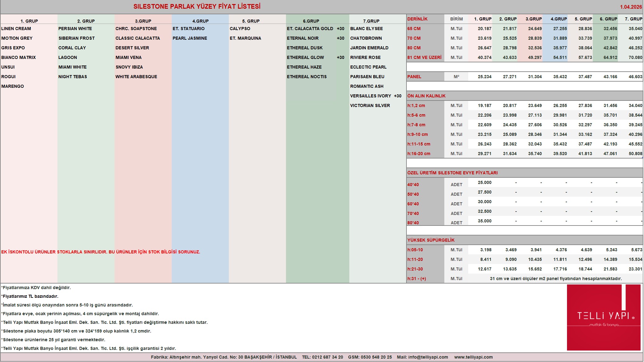Click the GRIS EXPO entry

point(13,48)
